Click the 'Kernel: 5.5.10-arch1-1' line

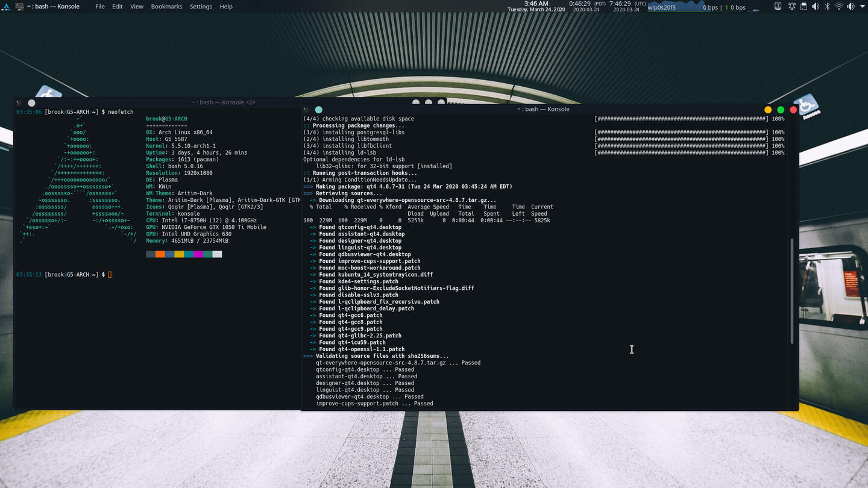pos(181,146)
